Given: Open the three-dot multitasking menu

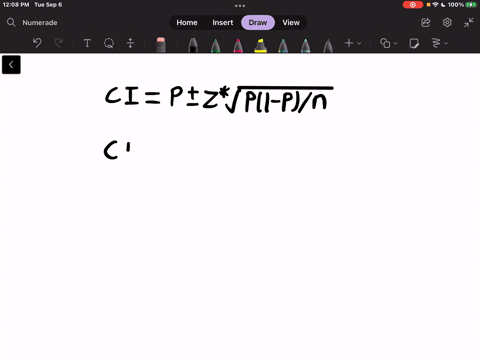Looking at the screenshot, I should coord(240,6).
